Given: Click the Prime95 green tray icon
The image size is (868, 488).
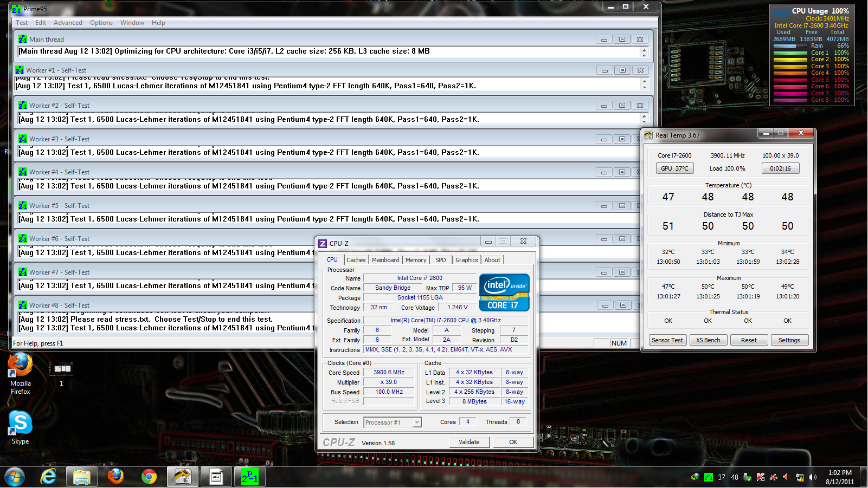Looking at the screenshot, I should coord(708,477).
